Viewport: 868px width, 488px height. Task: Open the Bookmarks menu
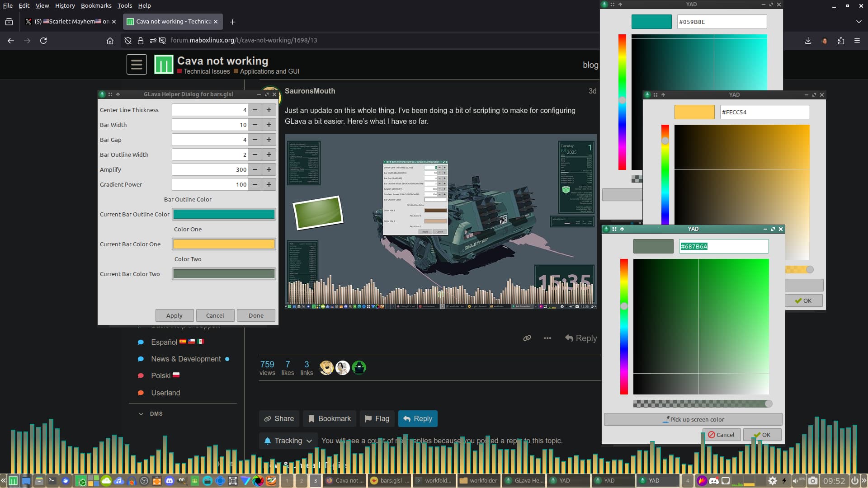click(96, 5)
